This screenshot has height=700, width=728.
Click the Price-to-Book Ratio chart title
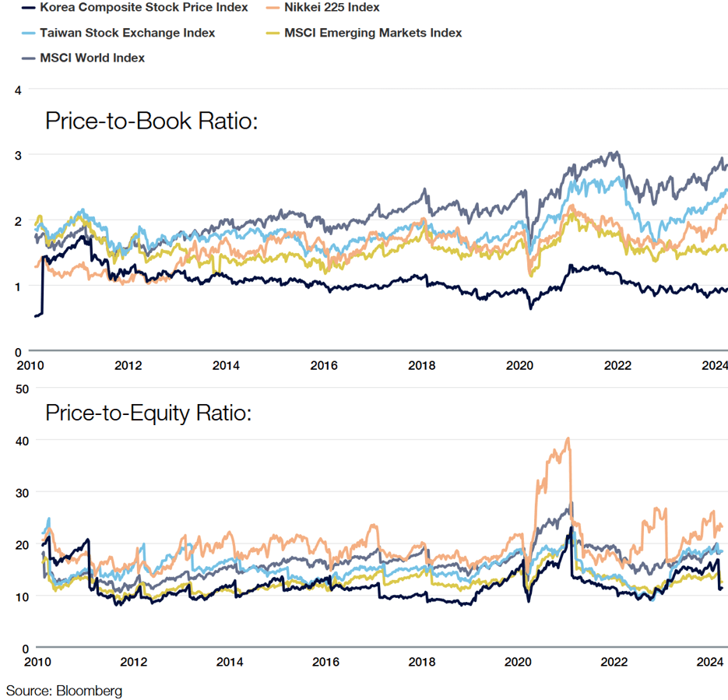(151, 122)
